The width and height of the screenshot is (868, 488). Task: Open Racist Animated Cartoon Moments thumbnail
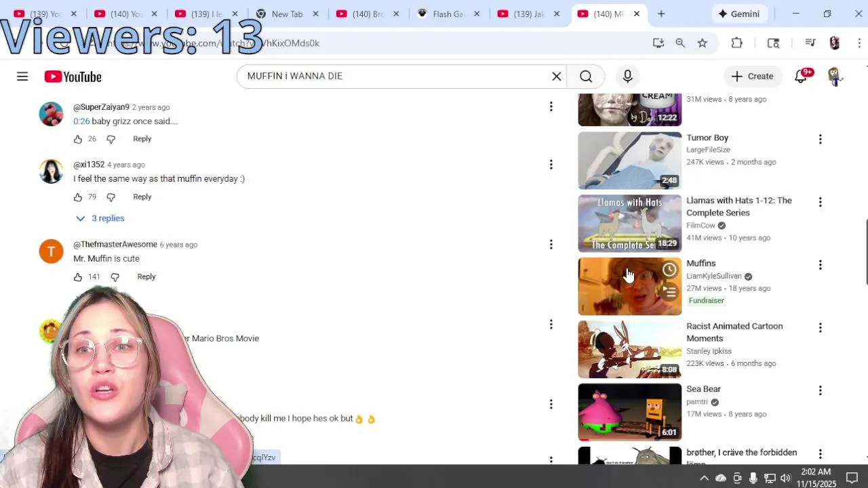[x=629, y=349]
